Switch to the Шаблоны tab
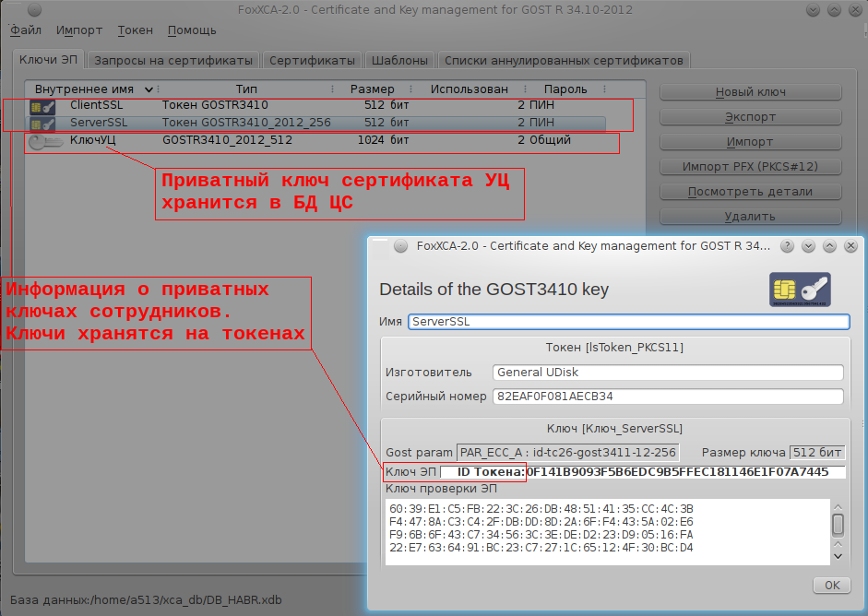 [399, 60]
